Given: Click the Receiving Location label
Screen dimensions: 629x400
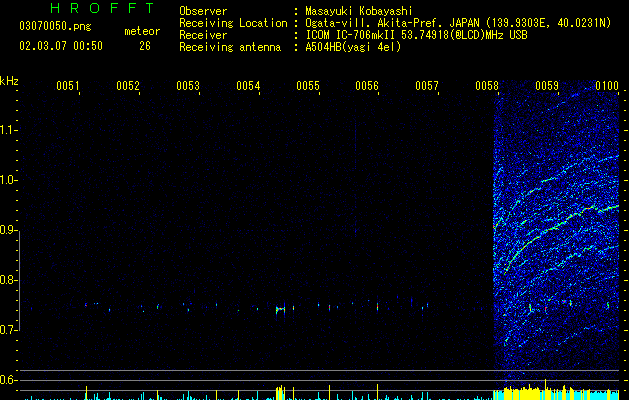Looking at the screenshot, I should click(x=233, y=23).
